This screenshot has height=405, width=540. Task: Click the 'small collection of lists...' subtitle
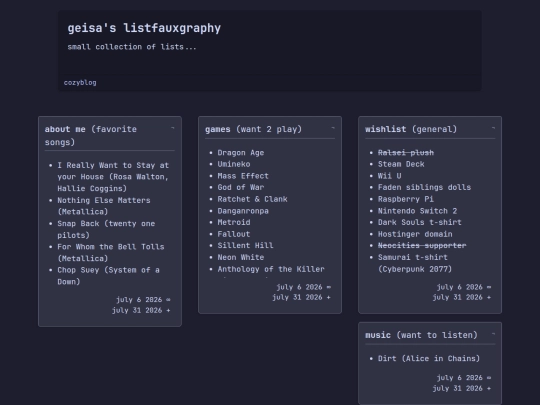(132, 47)
